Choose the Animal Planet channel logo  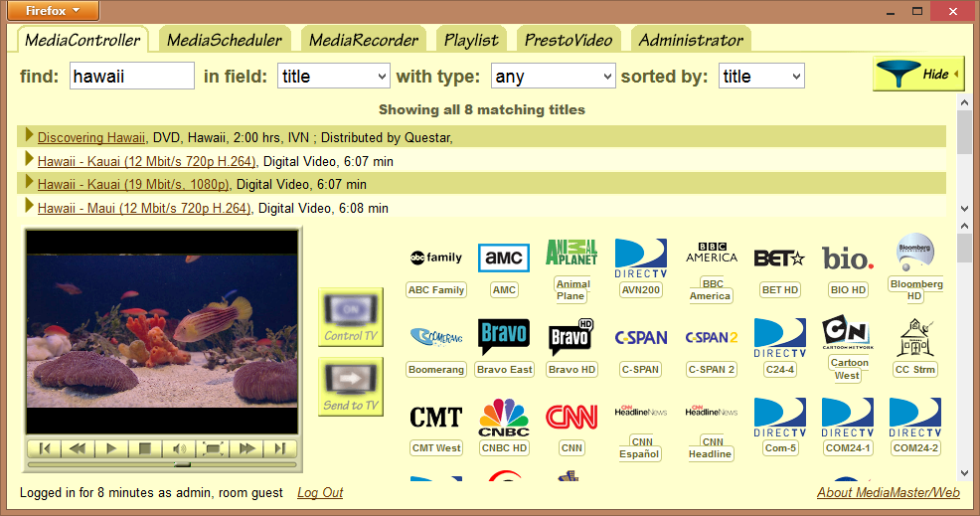[x=572, y=253]
